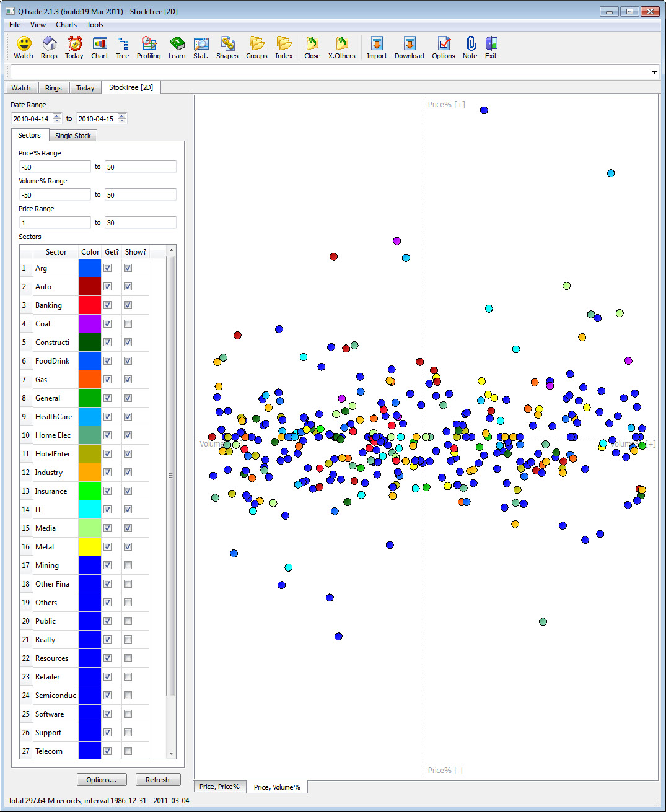Open the Chart tool
The image size is (666, 812).
pyautogui.click(x=99, y=47)
